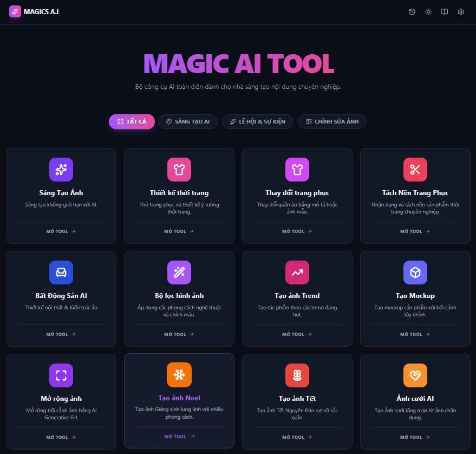Select the snowflake icon on Tạo ảnh Noel
The width and height of the screenshot is (476, 454).
click(179, 375)
